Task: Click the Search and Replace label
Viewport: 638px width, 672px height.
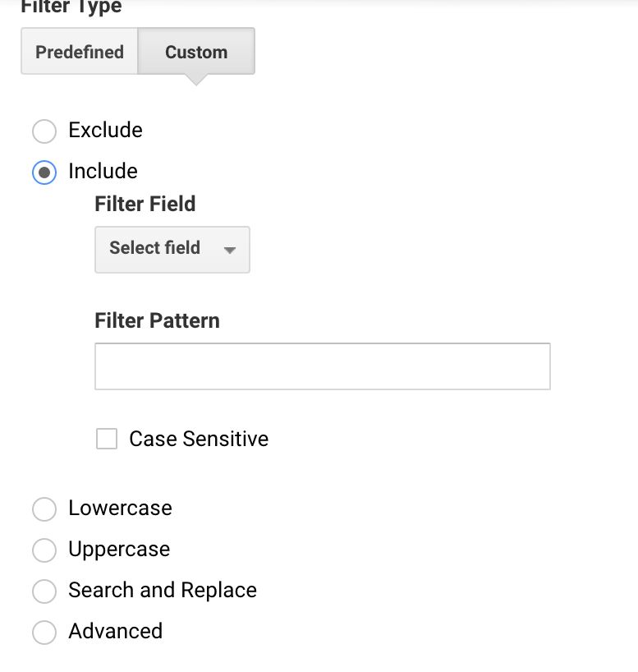Action: click(163, 590)
